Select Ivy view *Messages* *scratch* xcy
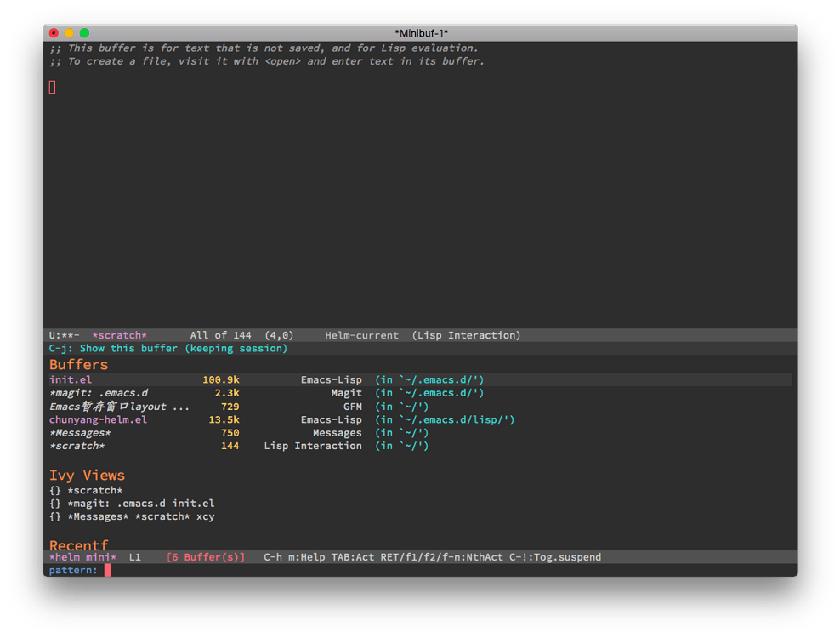 tap(132, 516)
